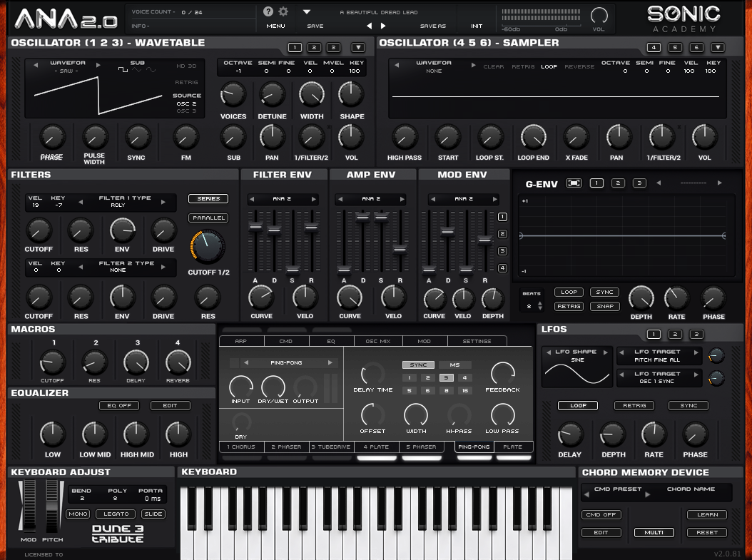
Task: Click the chord memory LEARN button
Action: coord(707,514)
